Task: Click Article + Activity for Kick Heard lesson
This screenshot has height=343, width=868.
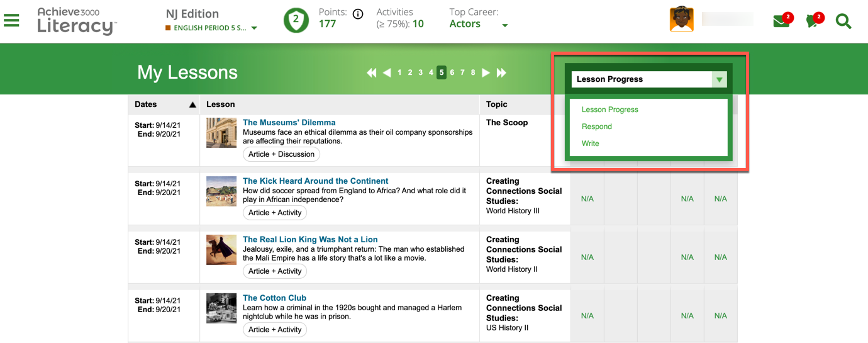Action: 275,213
